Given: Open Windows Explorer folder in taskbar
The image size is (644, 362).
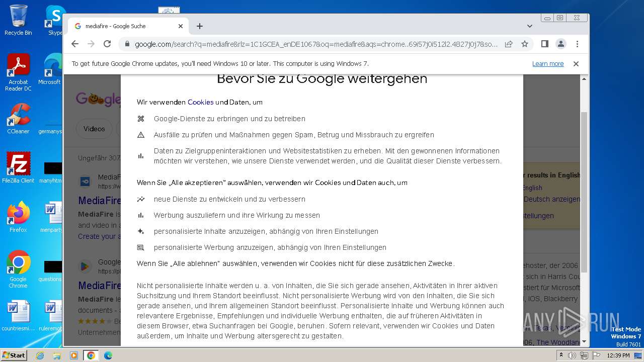Looking at the screenshot, I should [57, 355].
